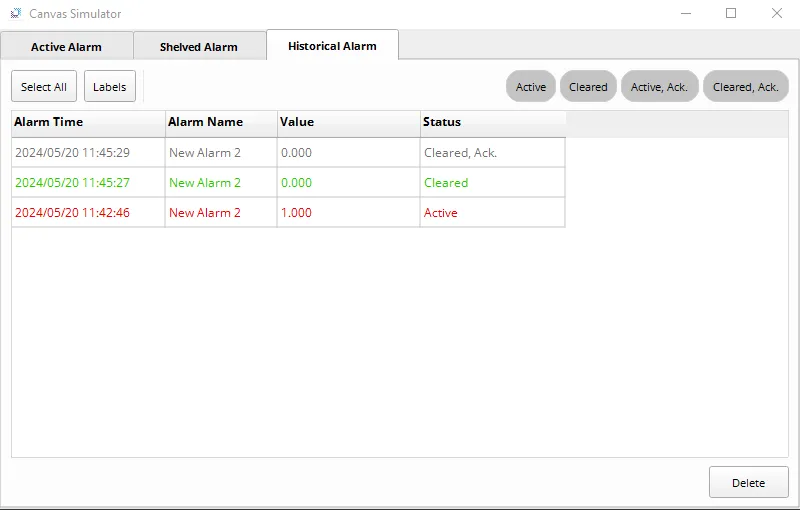Viewport: 800px width, 510px height.
Task: Select the Historical Alarm tab
Action: [x=332, y=46]
